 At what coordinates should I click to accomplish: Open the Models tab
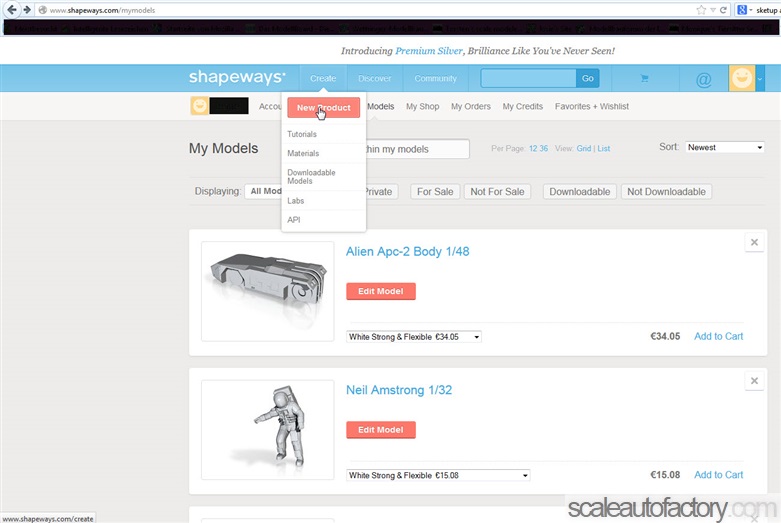381,106
